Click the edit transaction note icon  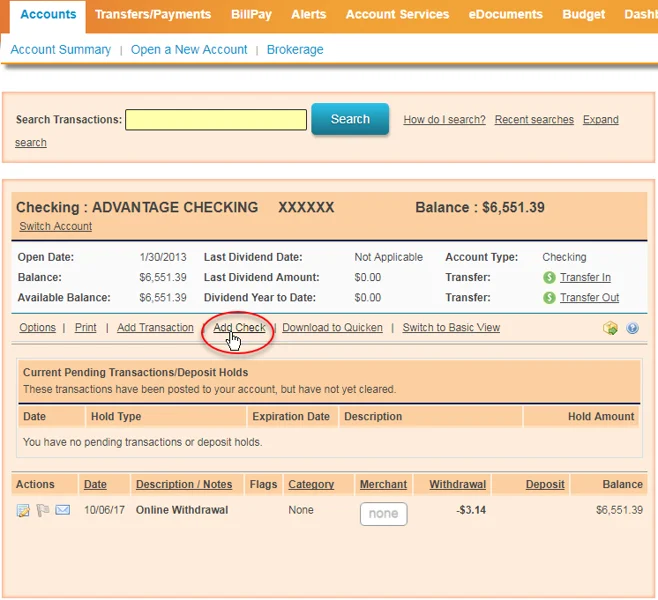[23, 510]
